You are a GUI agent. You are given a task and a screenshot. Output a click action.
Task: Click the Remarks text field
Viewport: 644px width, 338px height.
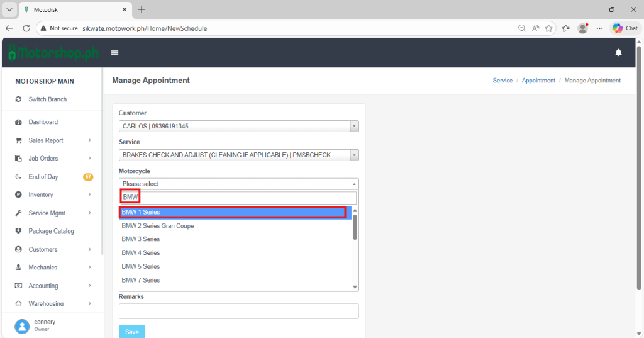tap(238, 311)
